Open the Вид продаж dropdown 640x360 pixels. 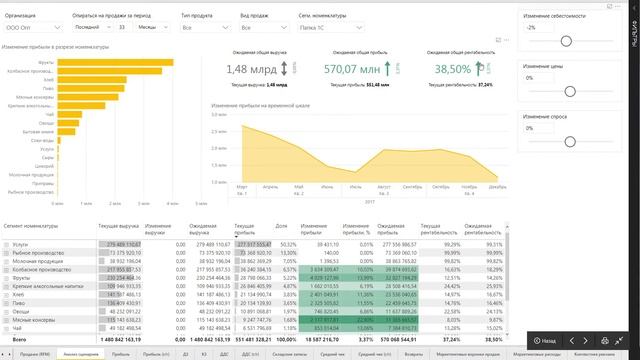pyautogui.click(x=264, y=28)
